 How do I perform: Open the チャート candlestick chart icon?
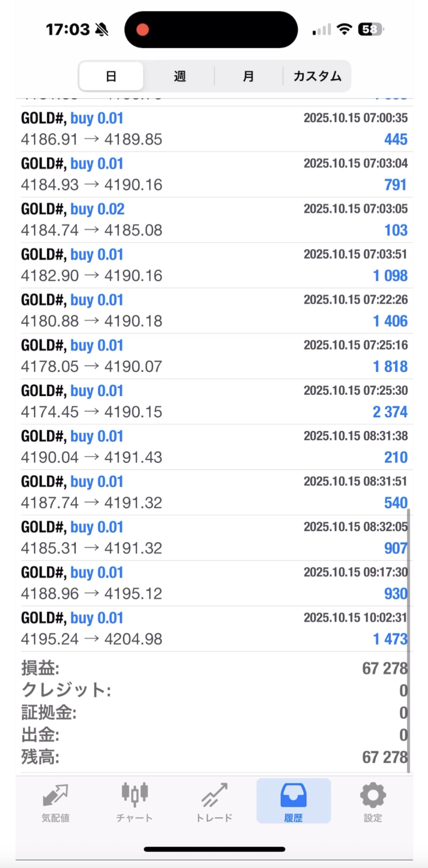[134, 795]
